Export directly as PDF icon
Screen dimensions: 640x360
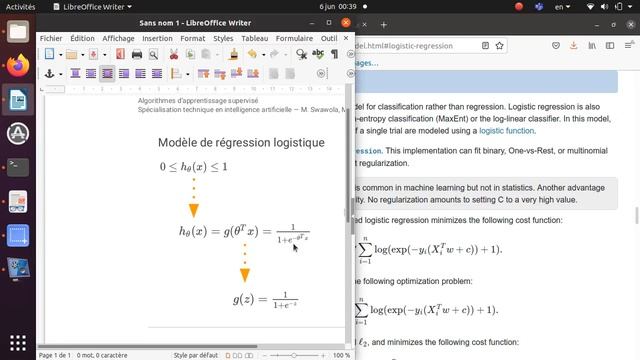coord(120,54)
